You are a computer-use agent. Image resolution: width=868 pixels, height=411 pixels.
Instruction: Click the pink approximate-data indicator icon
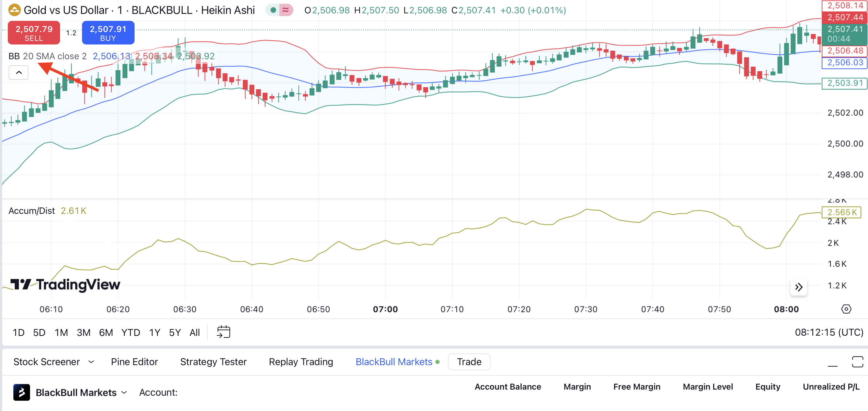[286, 10]
